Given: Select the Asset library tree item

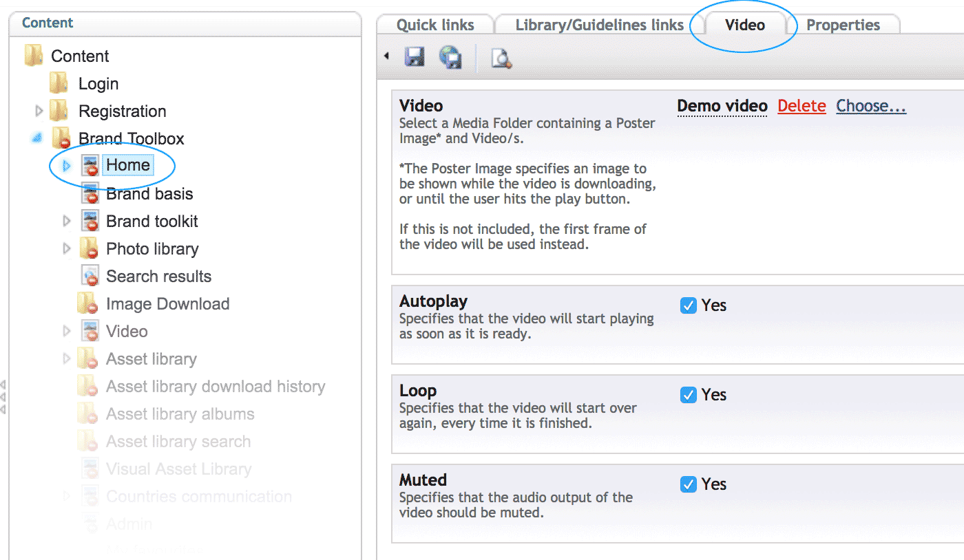Looking at the screenshot, I should [151, 359].
